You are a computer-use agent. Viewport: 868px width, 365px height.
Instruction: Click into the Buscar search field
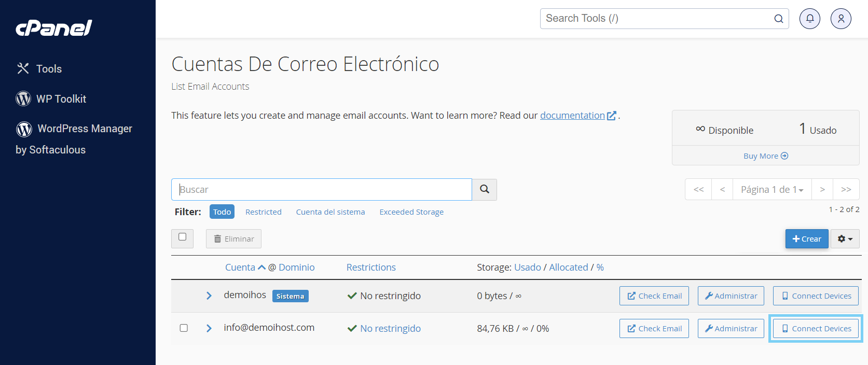(322, 190)
